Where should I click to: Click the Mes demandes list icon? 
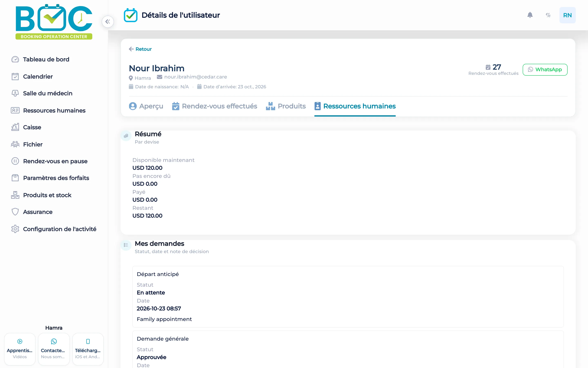coord(126,245)
